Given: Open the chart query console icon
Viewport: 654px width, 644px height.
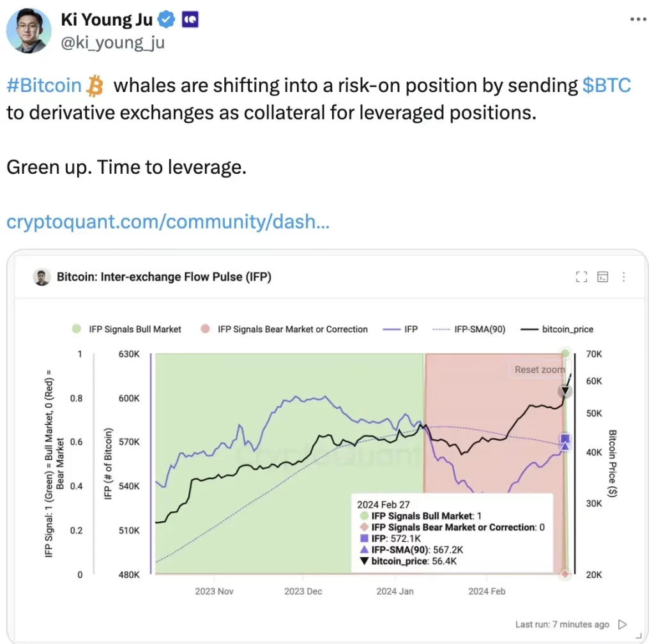Looking at the screenshot, I should (602, 277).
